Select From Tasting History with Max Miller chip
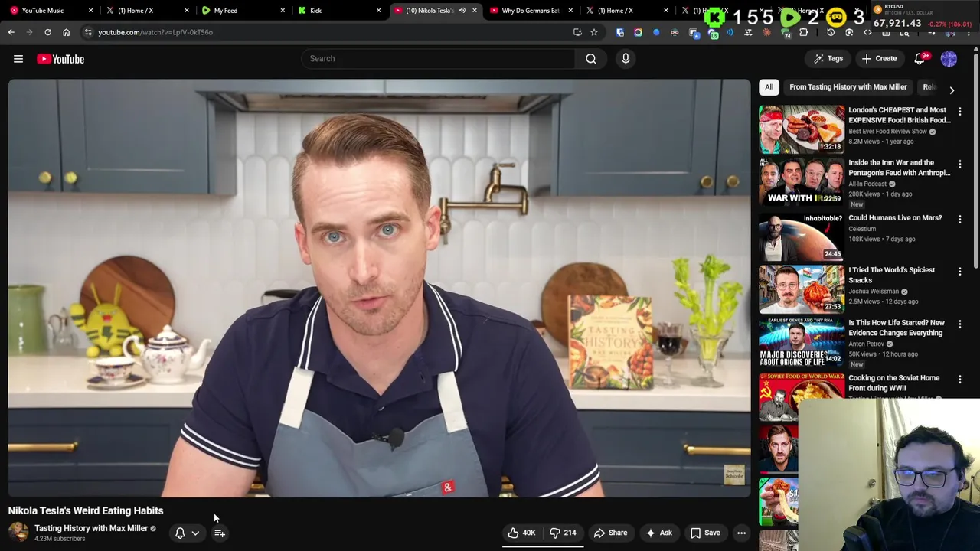The width and height of the screenshot is (980, 551). tap(848, 87)
